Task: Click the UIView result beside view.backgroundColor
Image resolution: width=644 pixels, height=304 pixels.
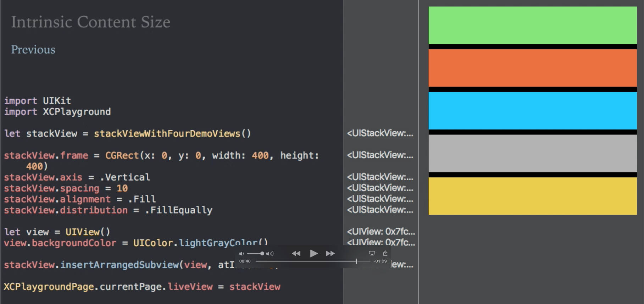Action: coord(381,242)
